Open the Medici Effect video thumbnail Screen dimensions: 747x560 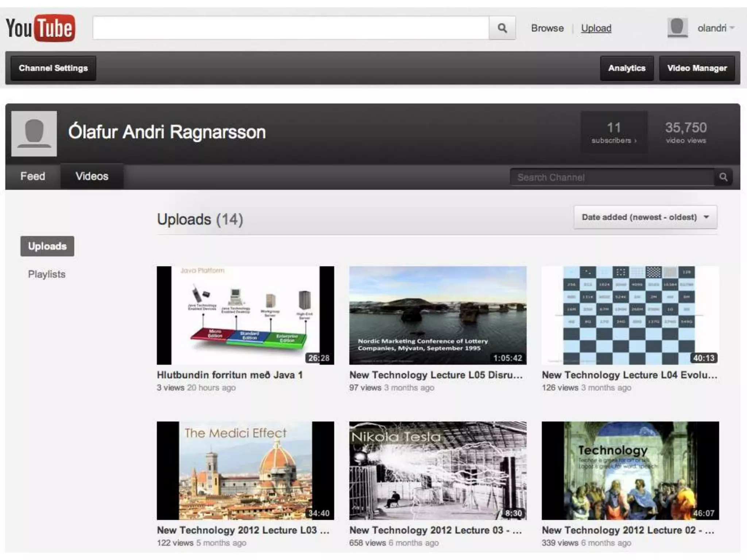pos(245,471)
